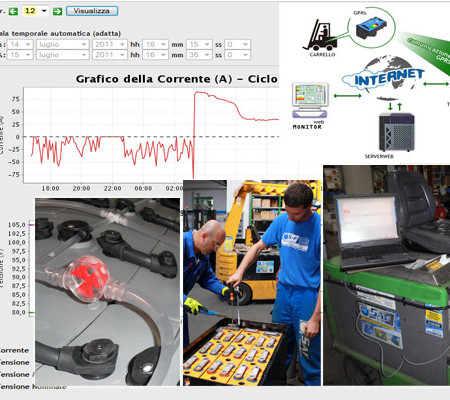Open the end seconds dropdown in the second date row
Screen dimensions: 450x400
click(x=237, y=55)
